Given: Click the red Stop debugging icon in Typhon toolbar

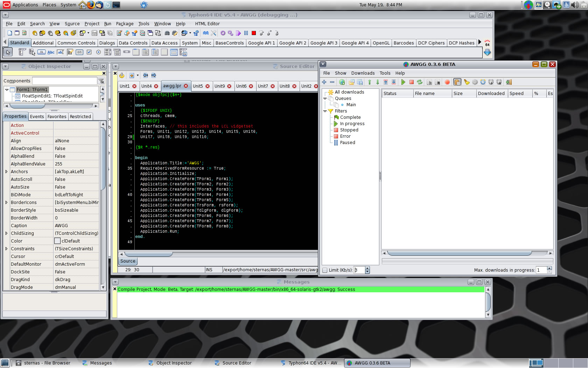Looking at the screenshot, I should pos(254,33).
